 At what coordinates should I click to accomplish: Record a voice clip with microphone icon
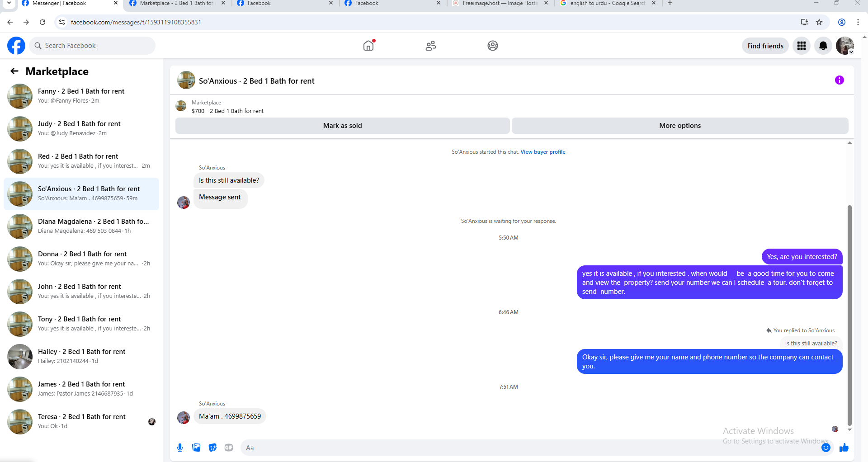[x=180, y=448]
